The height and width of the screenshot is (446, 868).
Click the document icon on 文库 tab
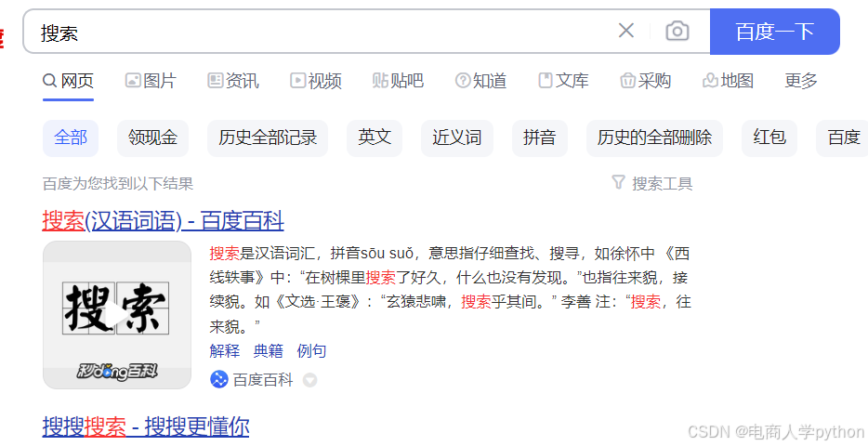[546, 81]
